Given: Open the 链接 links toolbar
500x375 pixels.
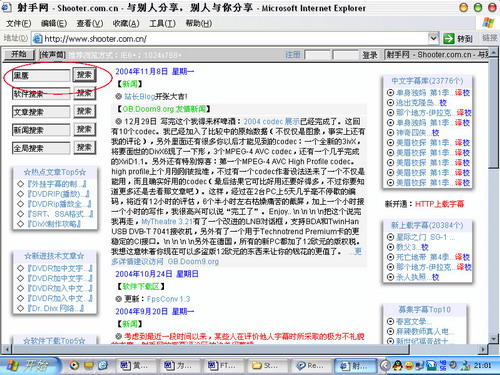Looking at the screenshot, I should 489,38.
